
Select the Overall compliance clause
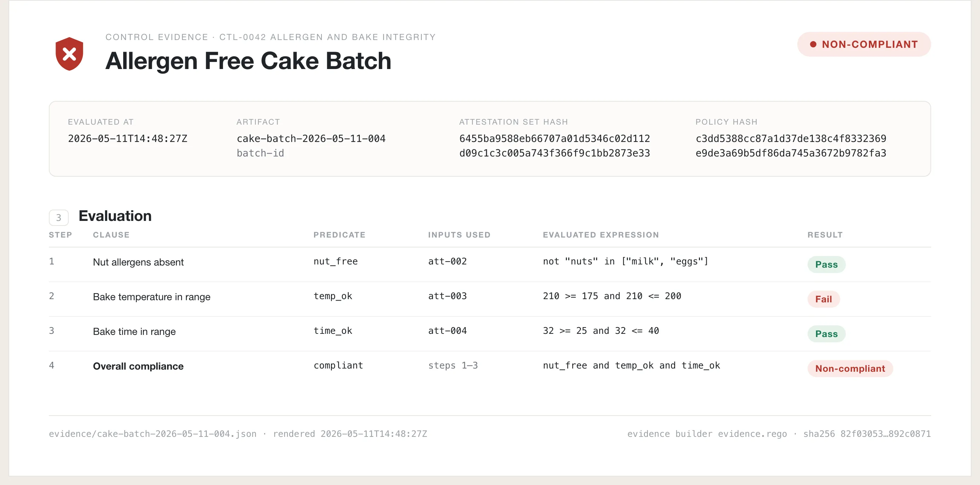138,366
